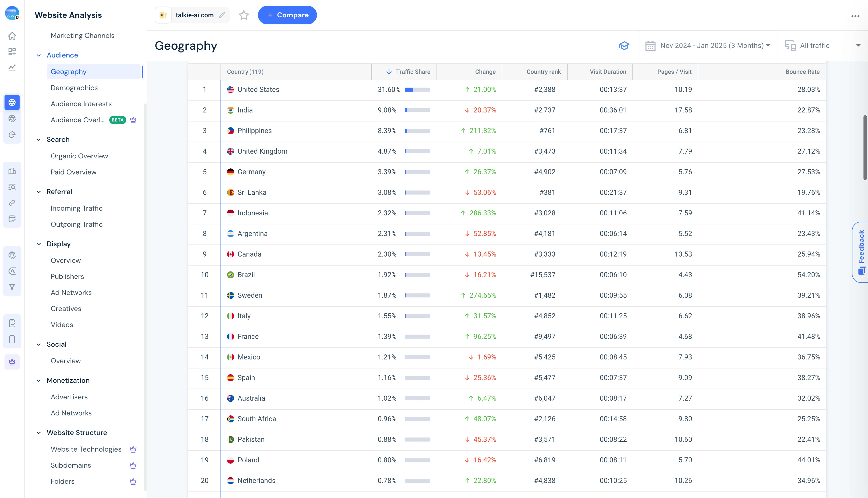Click the pencil edit icon beside talkie-ai.com
Image resolution: width=868 pixels, height=498 pixels.
point(222,15)
